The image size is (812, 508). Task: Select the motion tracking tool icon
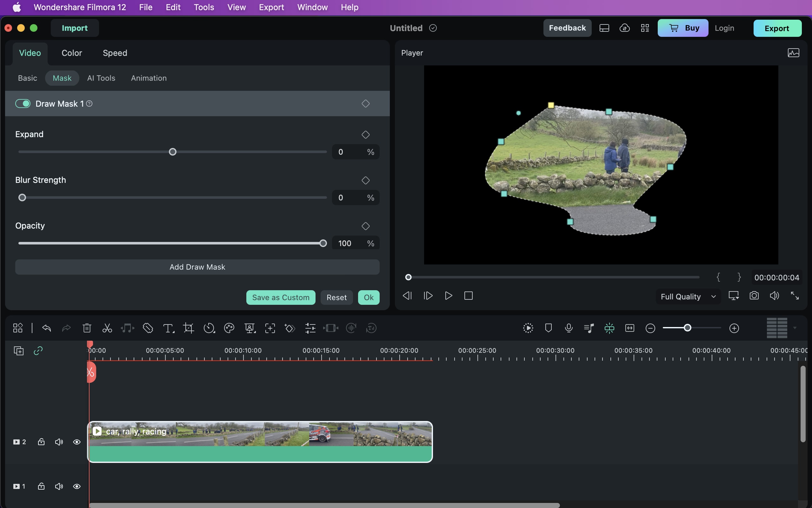pos(270,328)
